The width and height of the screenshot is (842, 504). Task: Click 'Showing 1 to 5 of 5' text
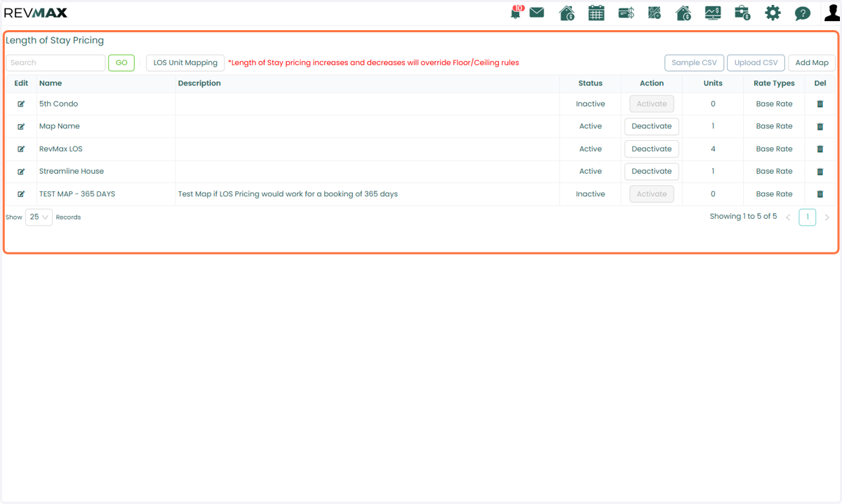743,217
